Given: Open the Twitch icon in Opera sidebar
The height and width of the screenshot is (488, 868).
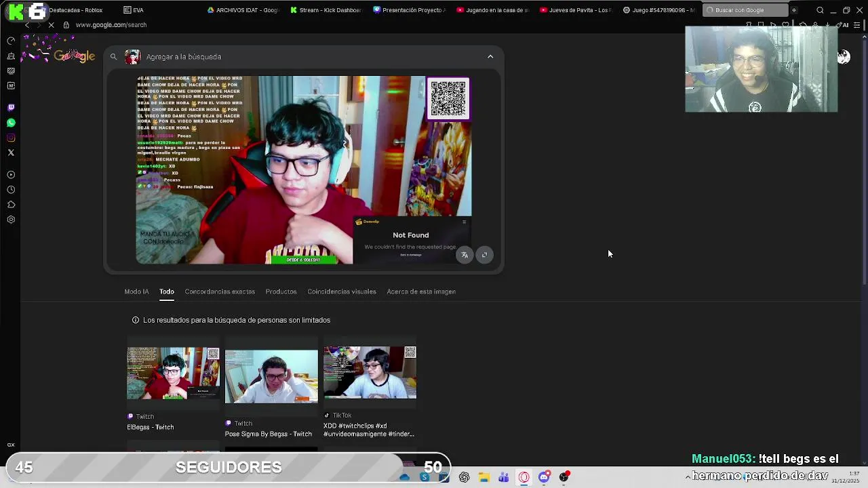Looking at the screenshot, I should [11, 107].
